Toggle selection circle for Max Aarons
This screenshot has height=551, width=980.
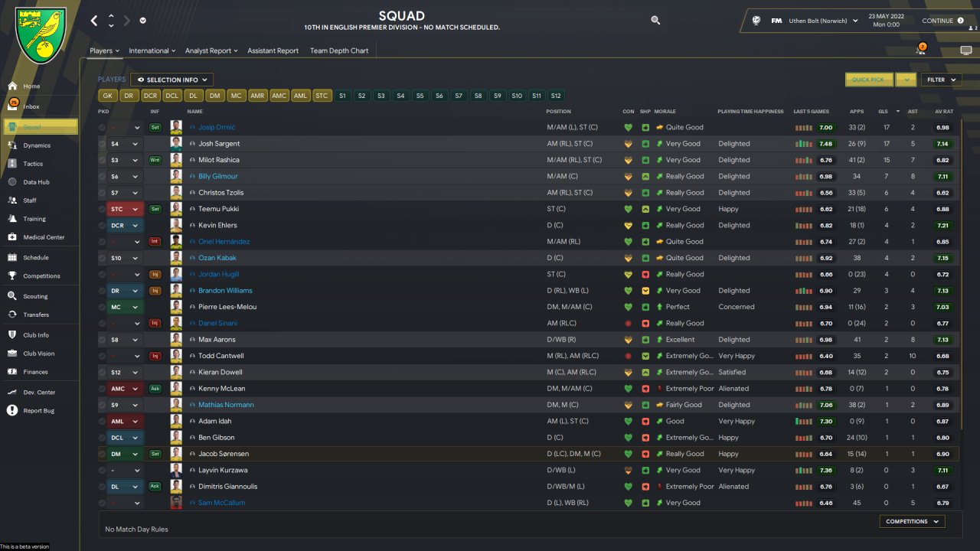click(102, 340)
